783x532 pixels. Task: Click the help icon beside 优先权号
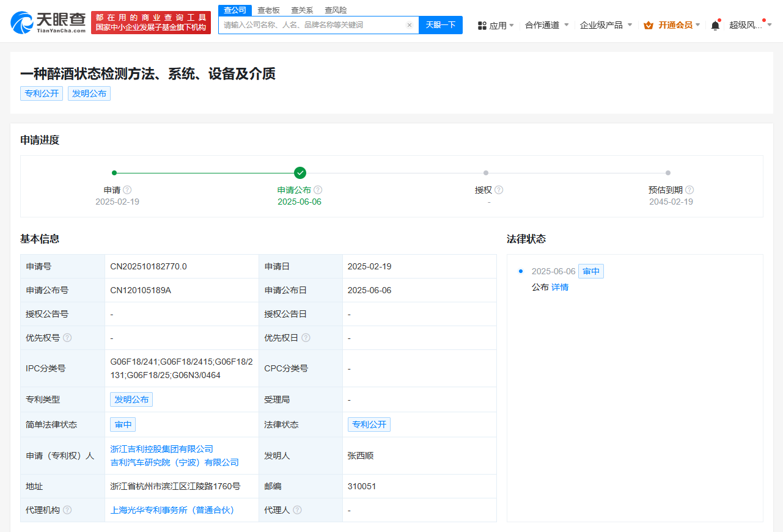point(67,338)
